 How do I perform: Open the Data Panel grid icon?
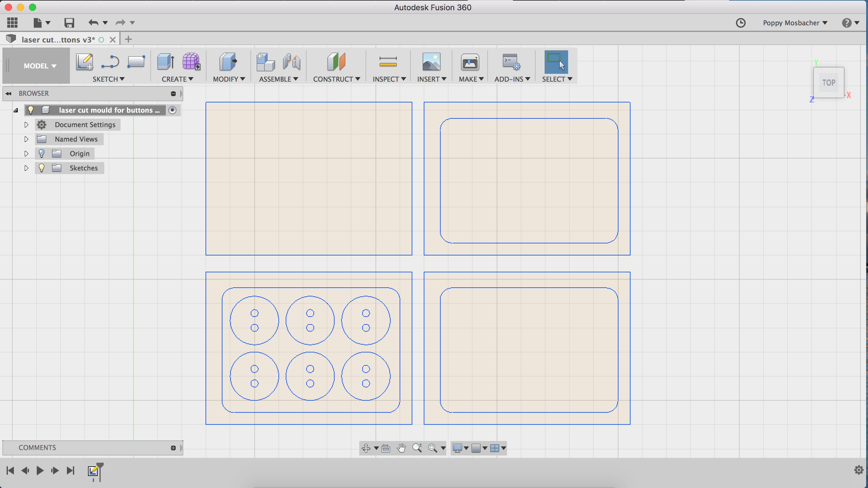tap(12, 22)
